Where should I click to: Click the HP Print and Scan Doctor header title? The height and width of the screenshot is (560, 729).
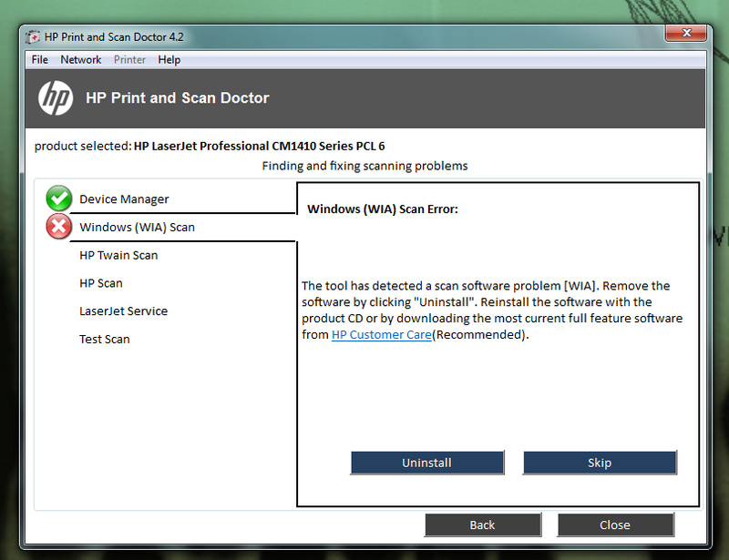(178, 98)
